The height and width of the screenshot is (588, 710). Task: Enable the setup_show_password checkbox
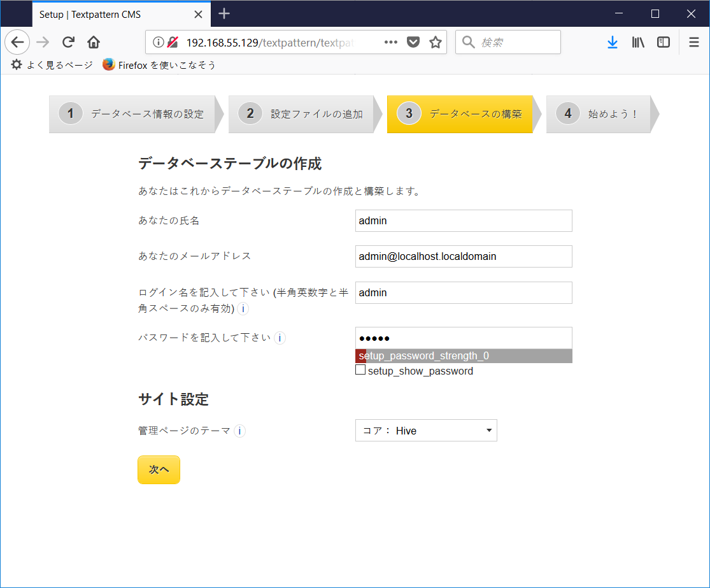tap(360, 369)
